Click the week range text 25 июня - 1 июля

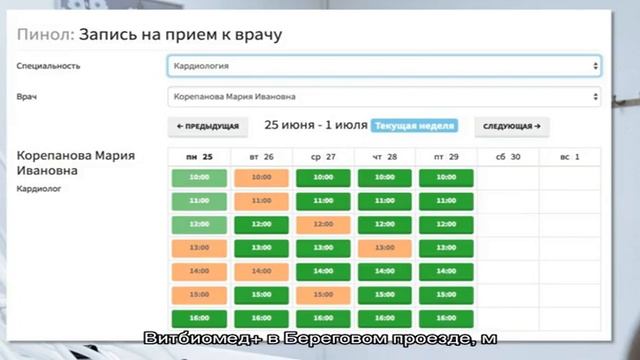(x=316, y=125)
